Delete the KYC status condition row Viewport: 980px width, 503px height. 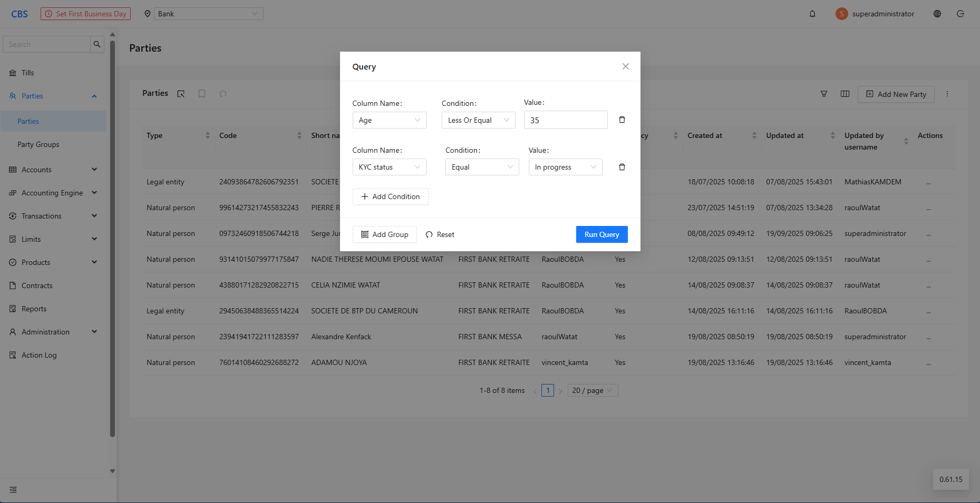[x=622, y=167]
